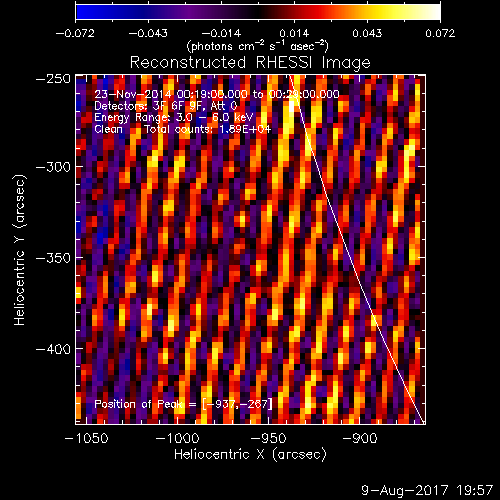Viewport: 500px width, 500px height.
Task: Click the color bar label 0.043
Action: point(367,33)
